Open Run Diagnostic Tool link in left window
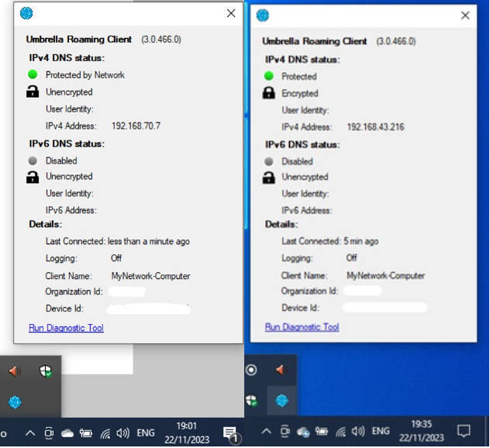Viewport: 490px width, 448px height. pos(66,328)
